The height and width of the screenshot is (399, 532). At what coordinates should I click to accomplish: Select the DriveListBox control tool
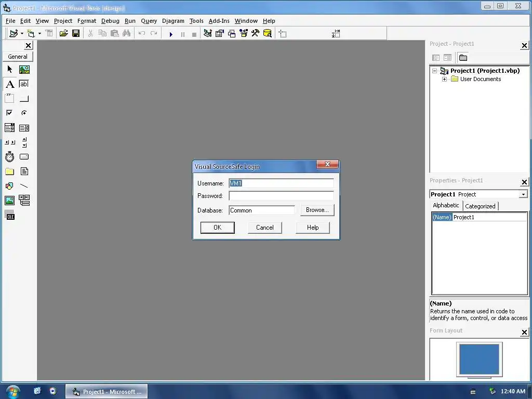(24, 157)
